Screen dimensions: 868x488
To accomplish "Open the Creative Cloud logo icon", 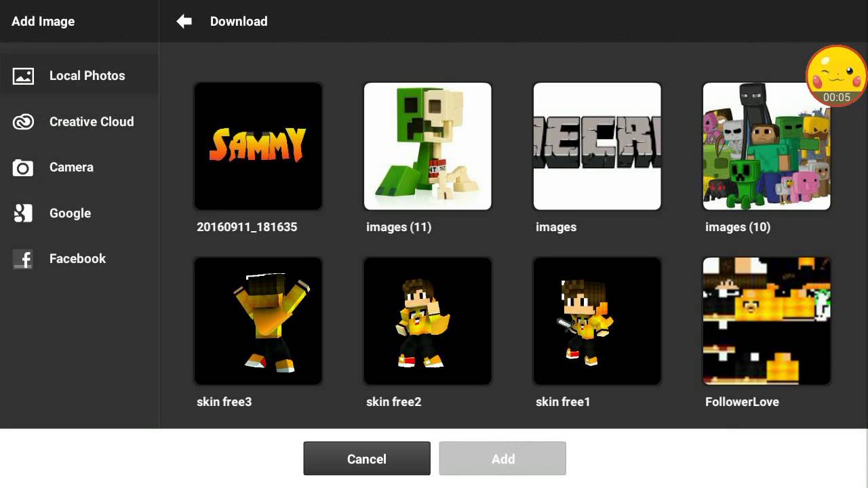I will 23,122.
